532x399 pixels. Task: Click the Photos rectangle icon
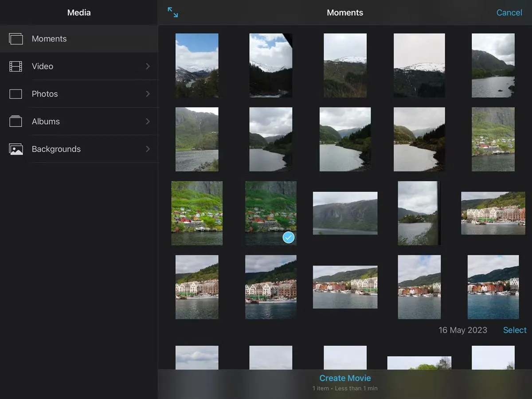coord(16,94)
